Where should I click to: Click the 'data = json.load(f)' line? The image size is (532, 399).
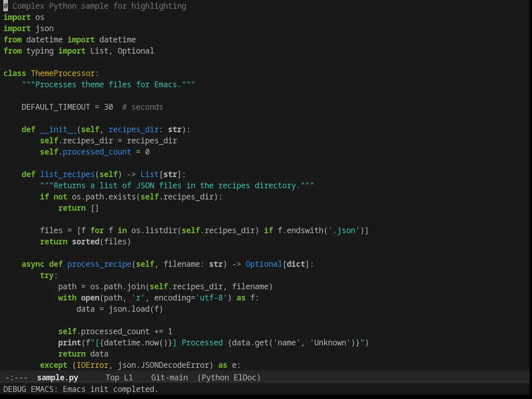click(x=120, y=309)
